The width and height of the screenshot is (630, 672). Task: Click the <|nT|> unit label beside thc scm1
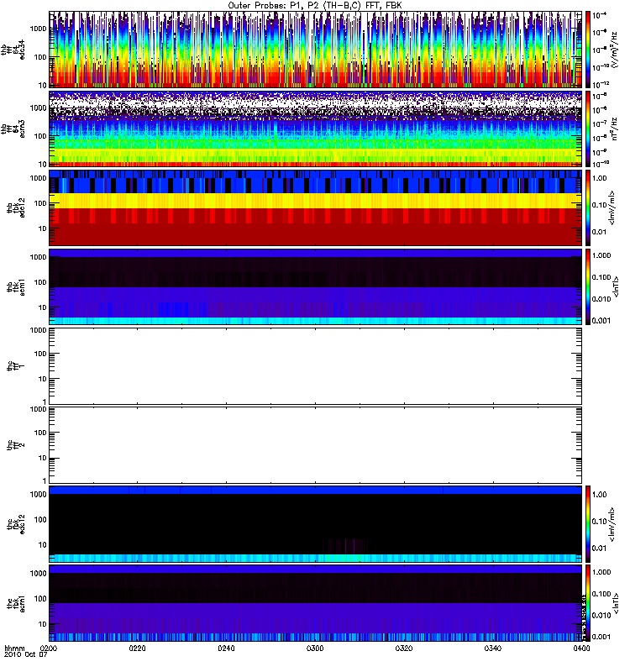(x=616, y=603)
